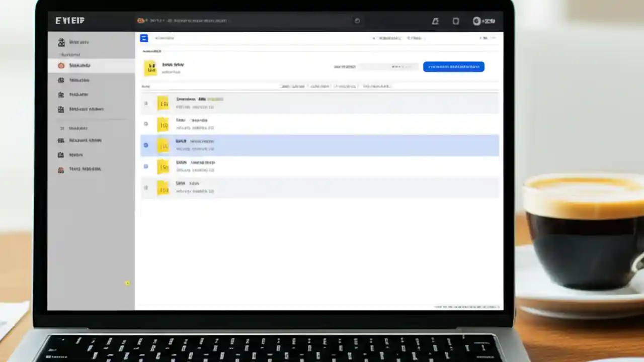
Task: Open the yellow folder icon of top file row
Action: [x=163, y=103]
